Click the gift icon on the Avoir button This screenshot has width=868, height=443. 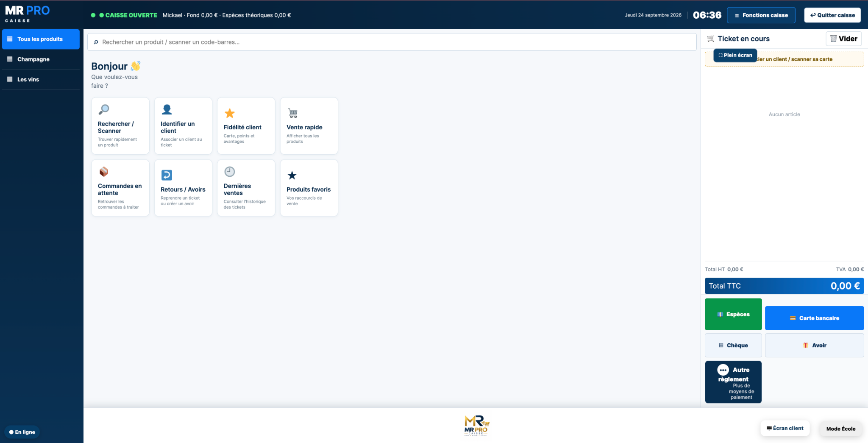pos(805,345)
